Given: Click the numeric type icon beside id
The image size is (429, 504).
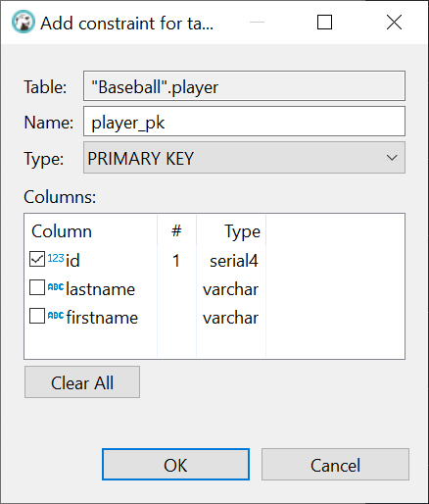Looking at the screenshot, I should pos(56,259).
